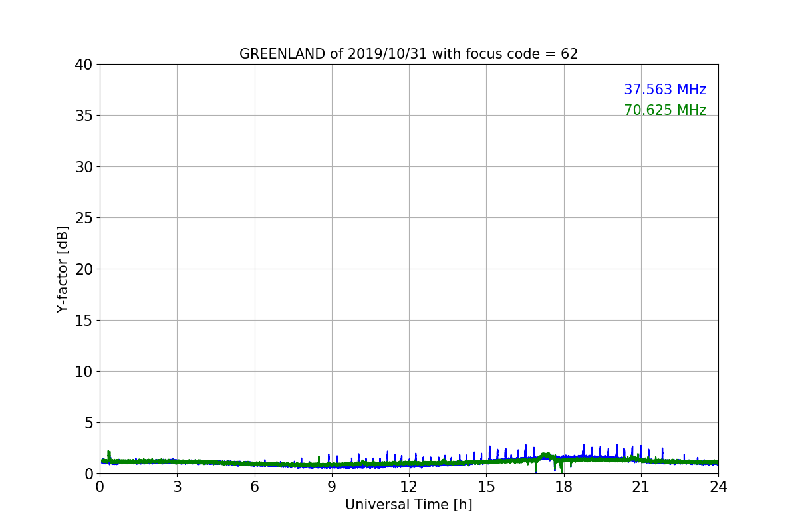
Task: Click y-axis tick label 5
Action: point(88,423)
